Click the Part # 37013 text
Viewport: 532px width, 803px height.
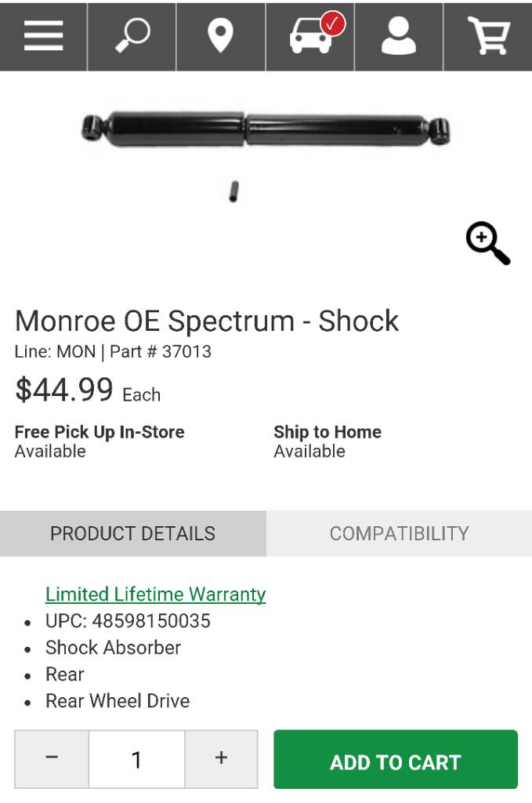point(161,352)
